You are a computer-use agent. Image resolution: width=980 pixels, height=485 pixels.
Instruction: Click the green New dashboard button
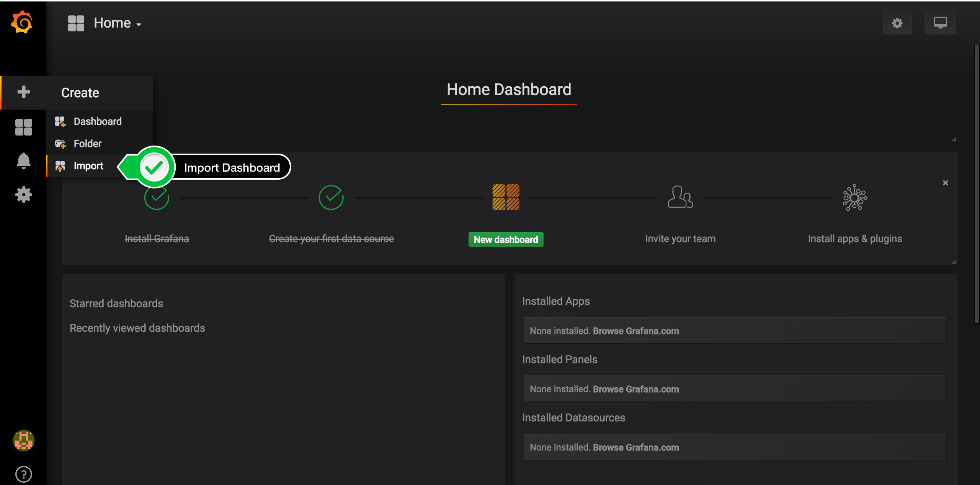pos(506,239)
